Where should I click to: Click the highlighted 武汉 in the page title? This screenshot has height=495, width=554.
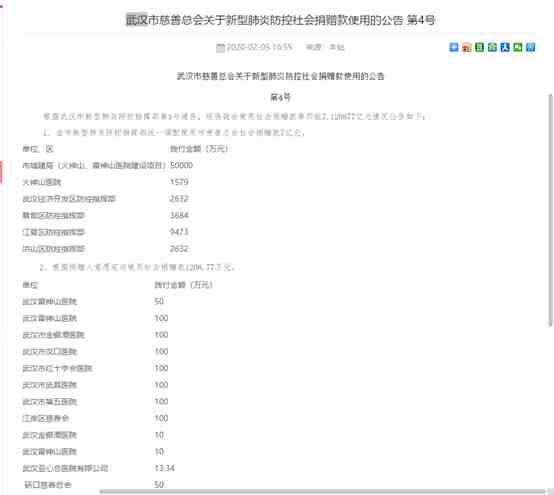point(137,20)
